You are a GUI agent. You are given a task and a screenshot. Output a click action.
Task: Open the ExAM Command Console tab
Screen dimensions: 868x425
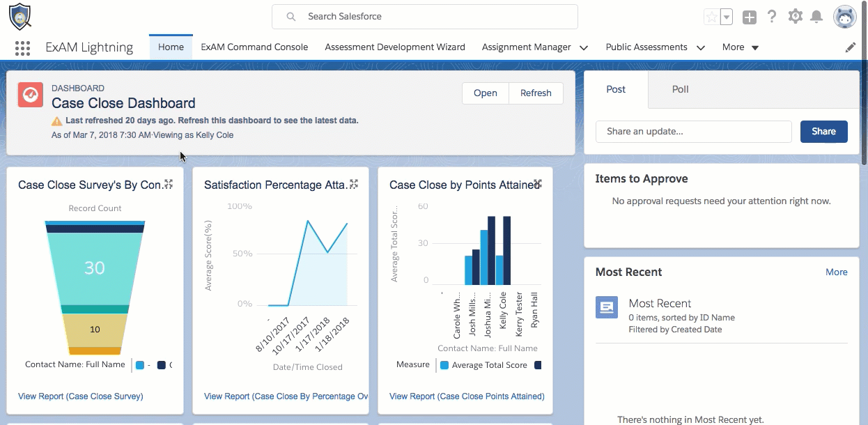(x=254, y=47)
